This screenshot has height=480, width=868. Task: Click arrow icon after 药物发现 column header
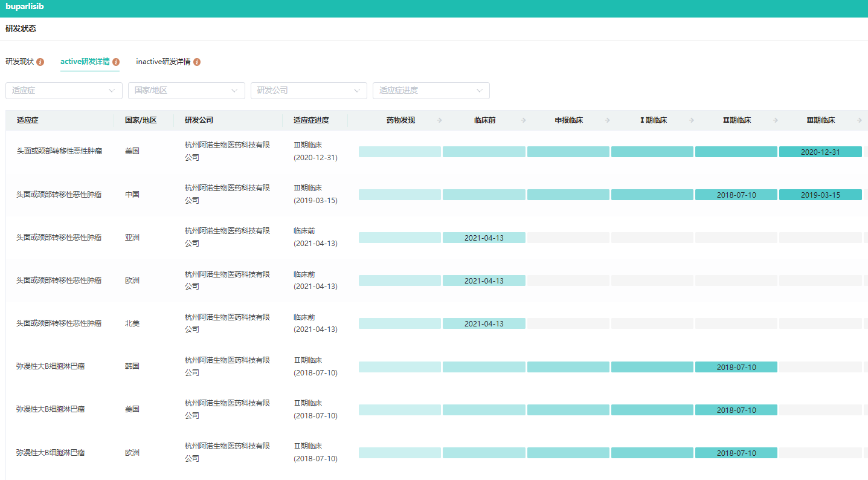[x=439, y=120]
